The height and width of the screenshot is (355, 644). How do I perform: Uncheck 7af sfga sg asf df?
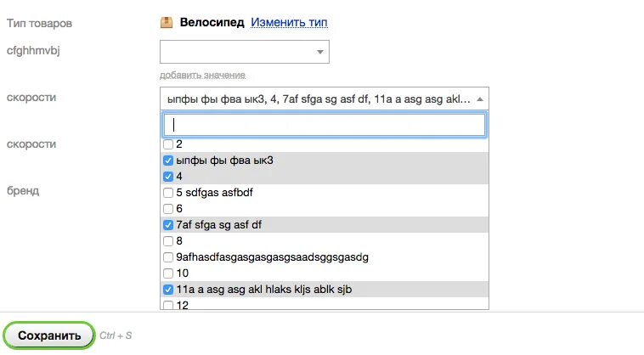coord(168,225)
